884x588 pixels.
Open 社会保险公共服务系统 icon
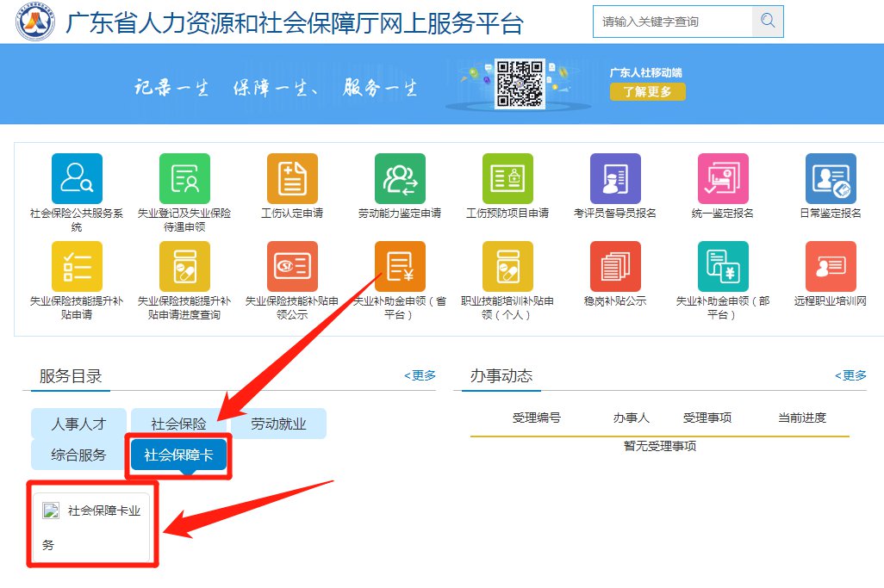[77, 179]
